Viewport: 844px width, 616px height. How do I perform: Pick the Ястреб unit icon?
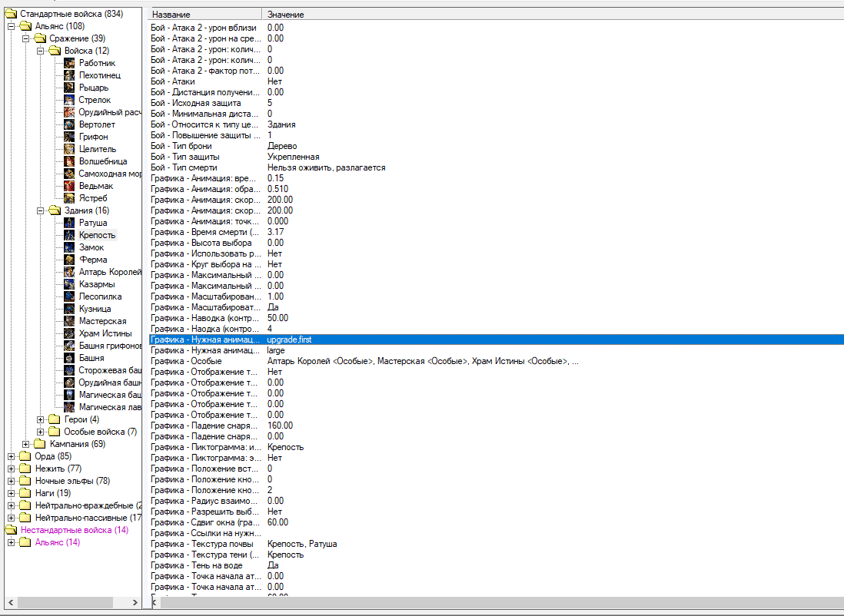pyautogui.click(x=69, y=198)
